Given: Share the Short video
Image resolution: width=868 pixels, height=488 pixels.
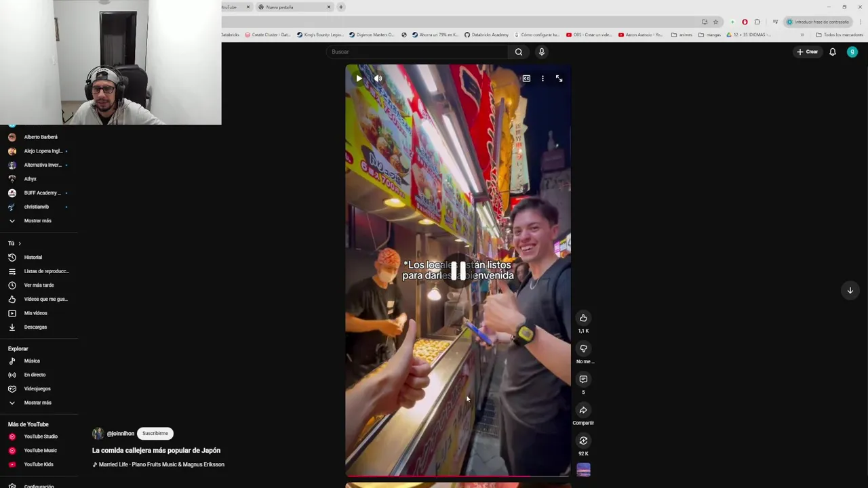Looking at the screenshot, I should point(583,409).
